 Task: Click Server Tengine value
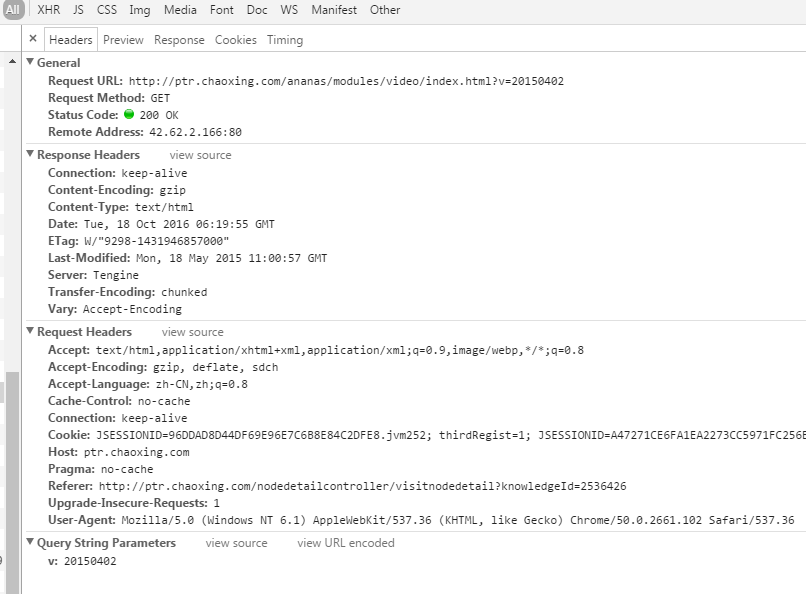(116, 275)
